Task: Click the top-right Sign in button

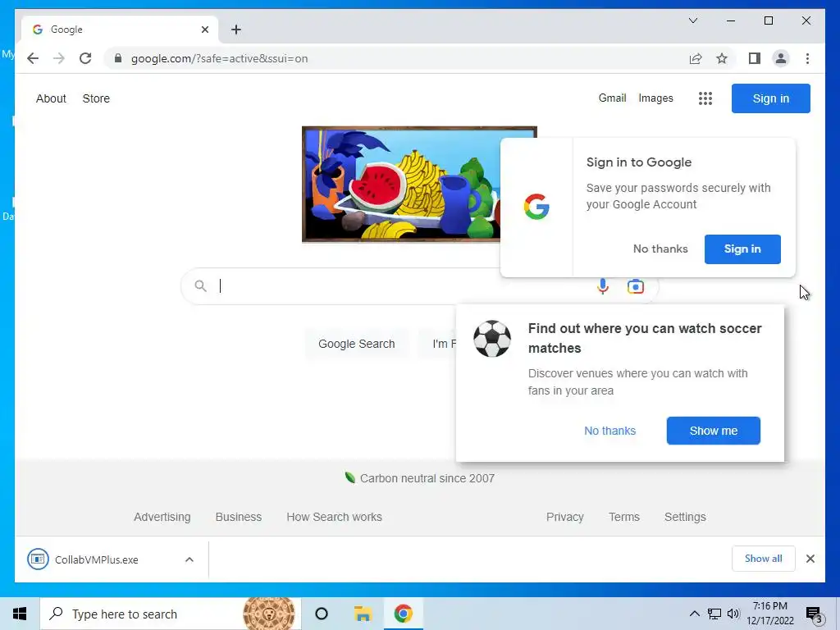Action: point(770,98)
